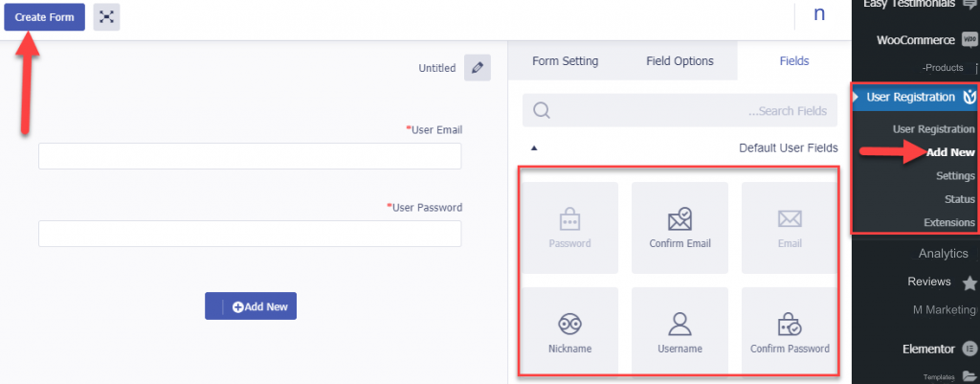Image resolution: width=980 pixels, height=384 pixels.
Task: Open the User Registration Settings submenu item
Action: [956, 176]
